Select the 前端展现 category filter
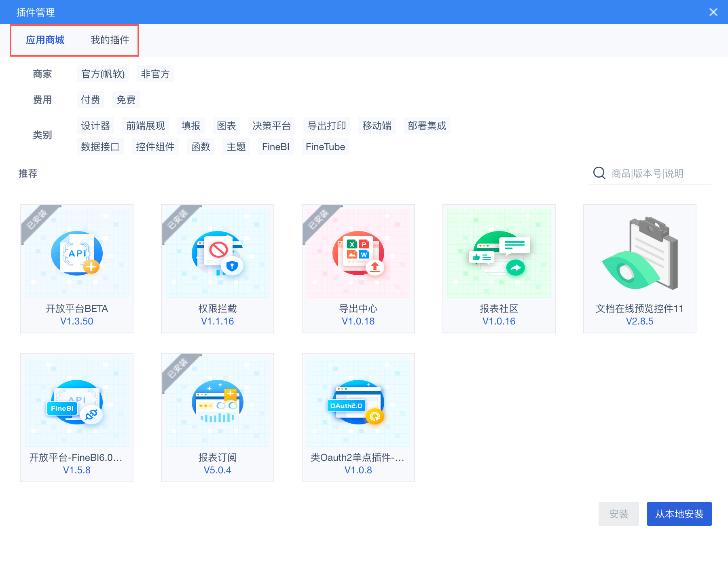Viewport: 728px width, 564px height. pyautogui.click(x=146, y=125)
